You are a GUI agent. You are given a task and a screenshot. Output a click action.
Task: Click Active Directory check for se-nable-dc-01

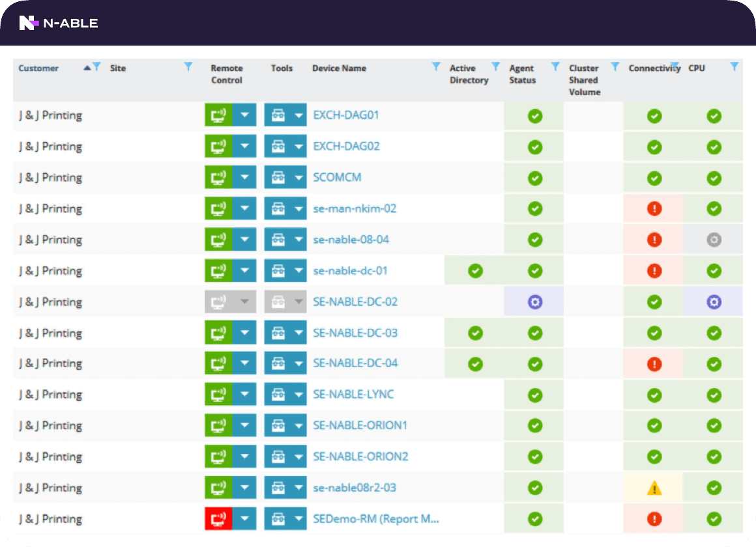click(x=475, y=271)
